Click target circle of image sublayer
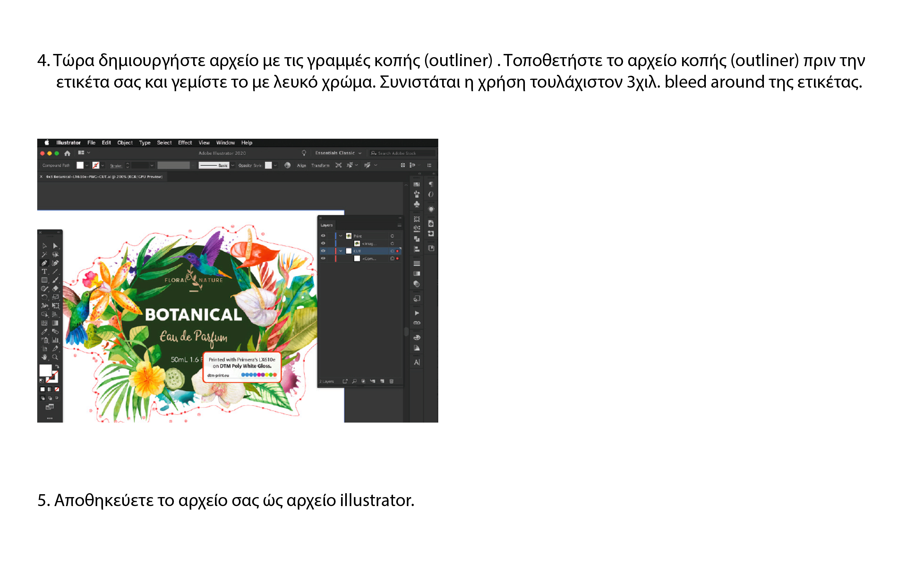924x578 pixels. 392,243
